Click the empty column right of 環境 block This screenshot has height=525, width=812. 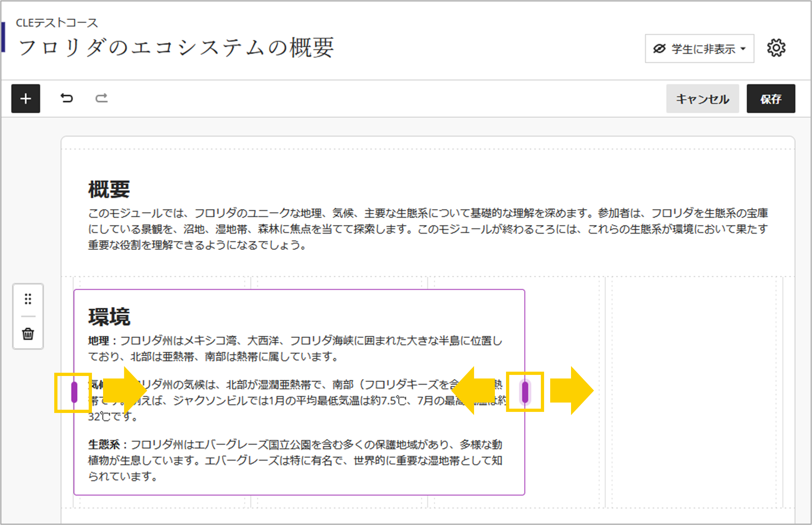click(x=694, y=392)
